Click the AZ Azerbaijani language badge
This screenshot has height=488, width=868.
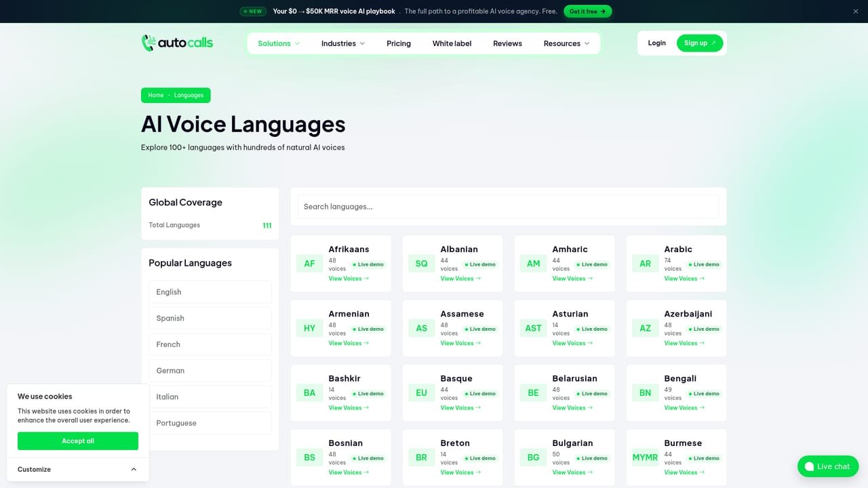coord(645,328)
